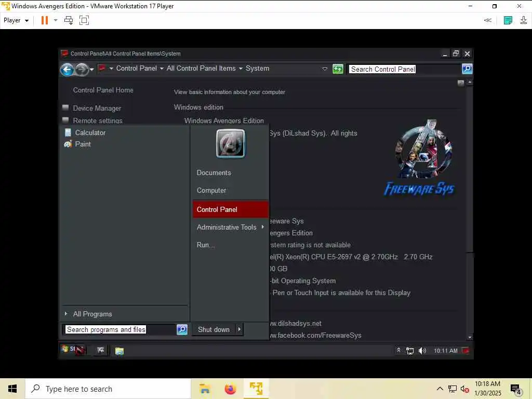The image size is (532, 399).
Task: Click the Shut down button
Action: (214, 329)
